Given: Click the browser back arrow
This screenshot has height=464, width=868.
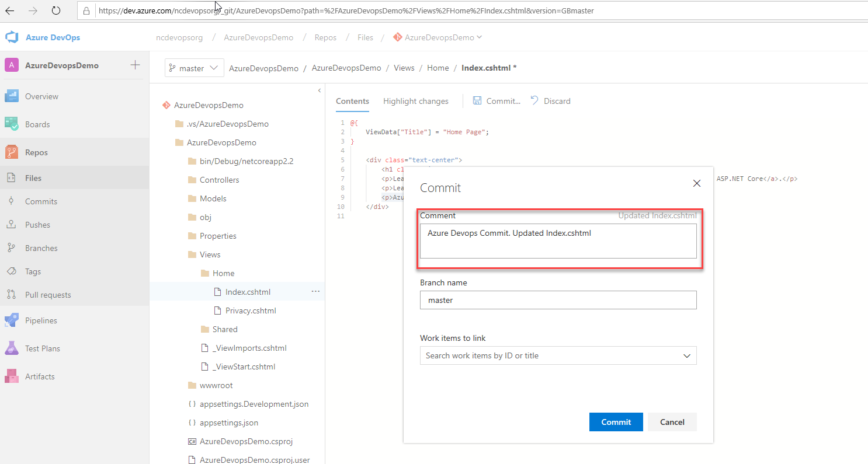Looking at the screenshot, I should coord(10,11).
